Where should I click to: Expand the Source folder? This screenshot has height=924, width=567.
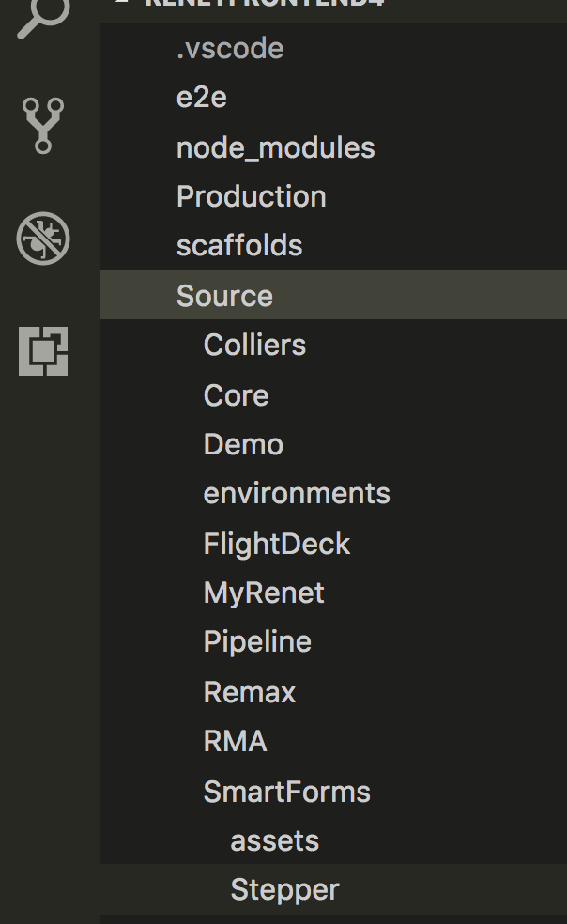pyautogui.click(x=224, y=294)
